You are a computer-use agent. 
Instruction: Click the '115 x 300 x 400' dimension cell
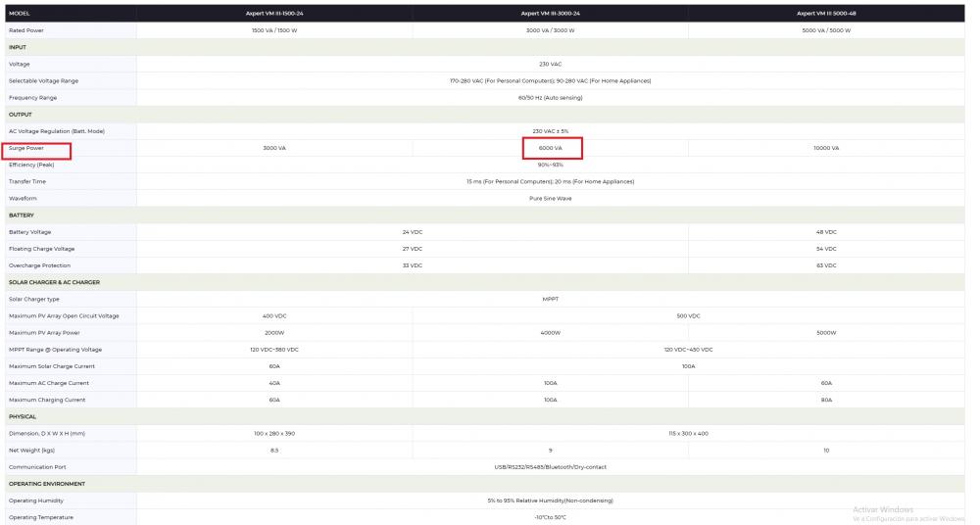click(x=688, y=433)
